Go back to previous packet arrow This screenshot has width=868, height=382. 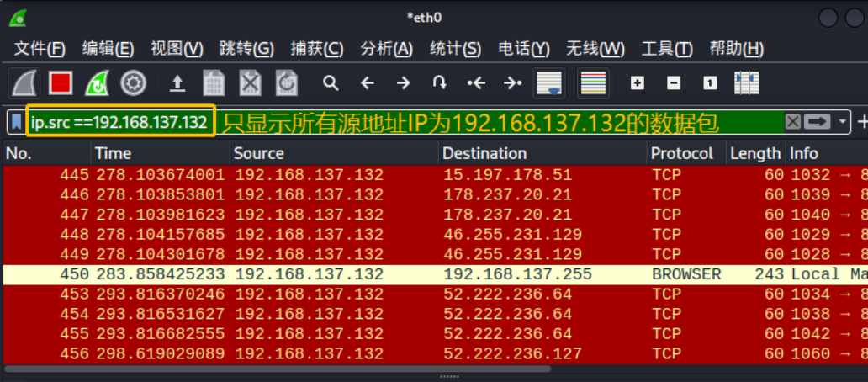click(x=367, y=83)
